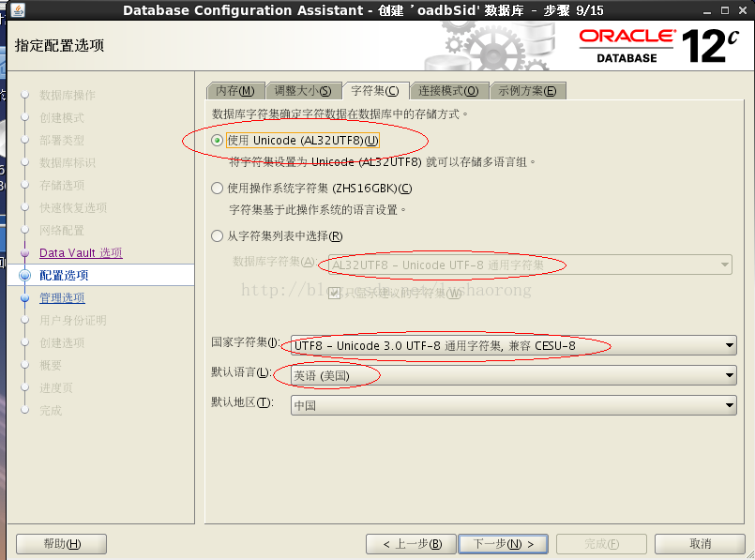Open the 数据库字符集 AL32UTF8 dropdown
Viewport: 755px width, 560px height.
coord(530,265)
